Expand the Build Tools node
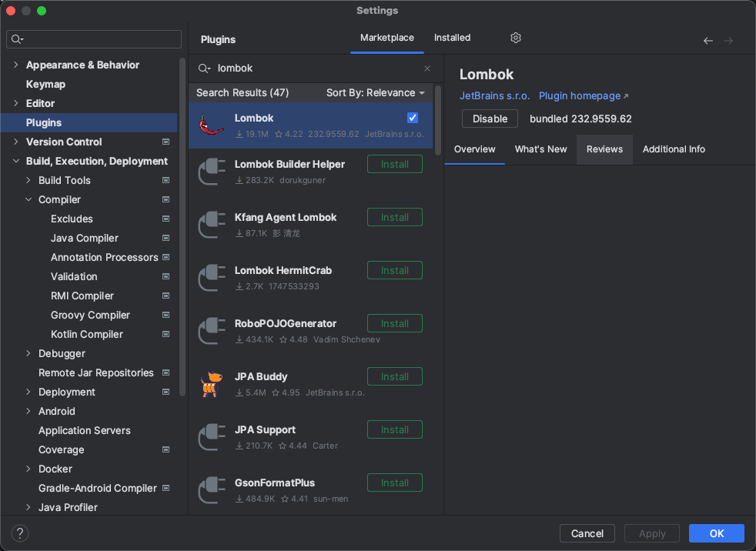The height and width of the screenshot is (551, 756). 28,180
